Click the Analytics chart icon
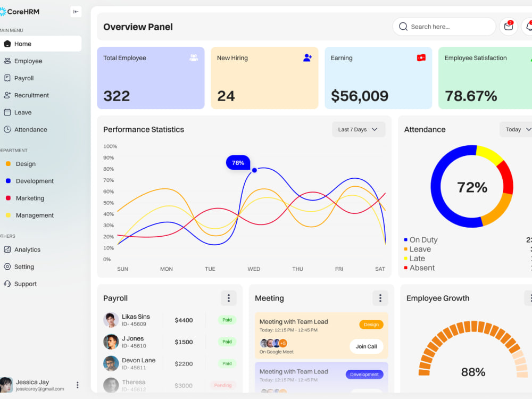This screenshot has height=399, width=532. click(7, 250)
